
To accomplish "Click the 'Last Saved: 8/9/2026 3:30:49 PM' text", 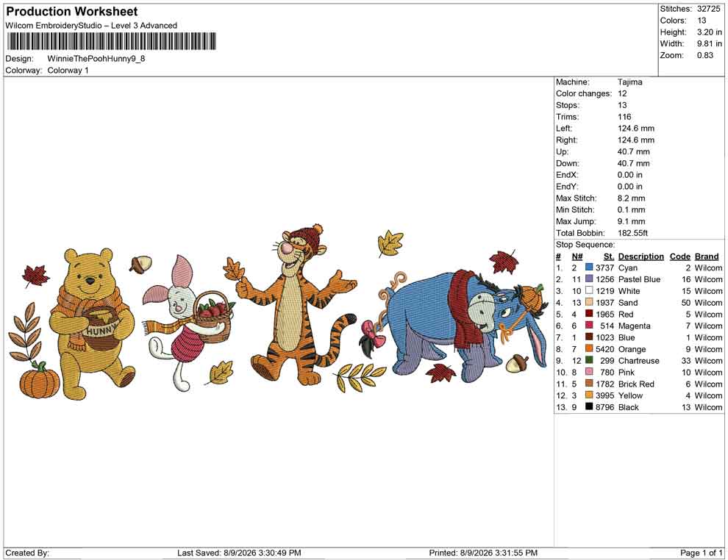I will tap(239, 553).
